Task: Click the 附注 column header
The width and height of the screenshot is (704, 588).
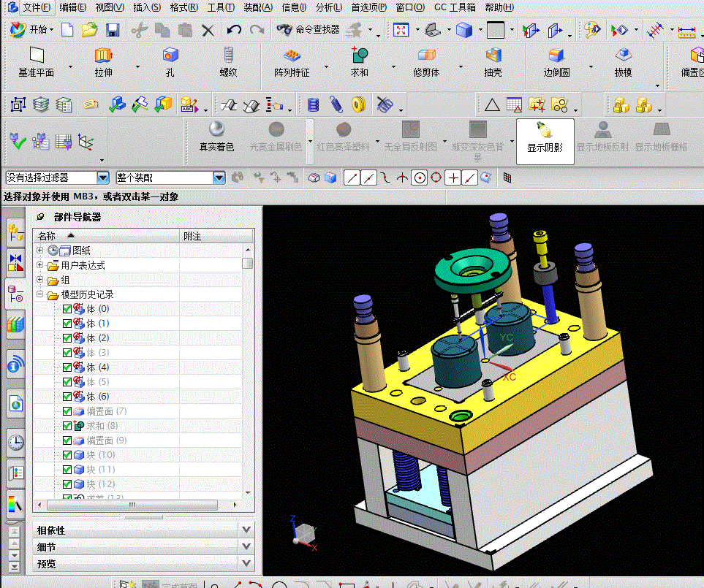Action: tap(217, 236)
